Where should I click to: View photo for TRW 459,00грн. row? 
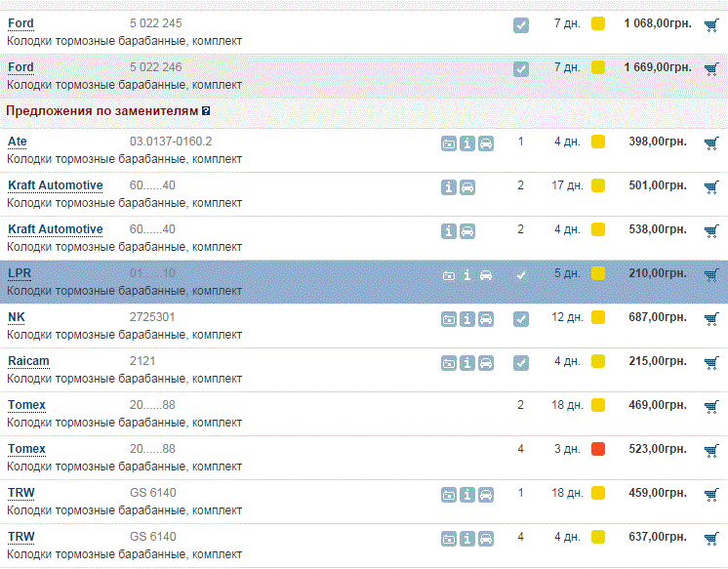tap(449, 495)
